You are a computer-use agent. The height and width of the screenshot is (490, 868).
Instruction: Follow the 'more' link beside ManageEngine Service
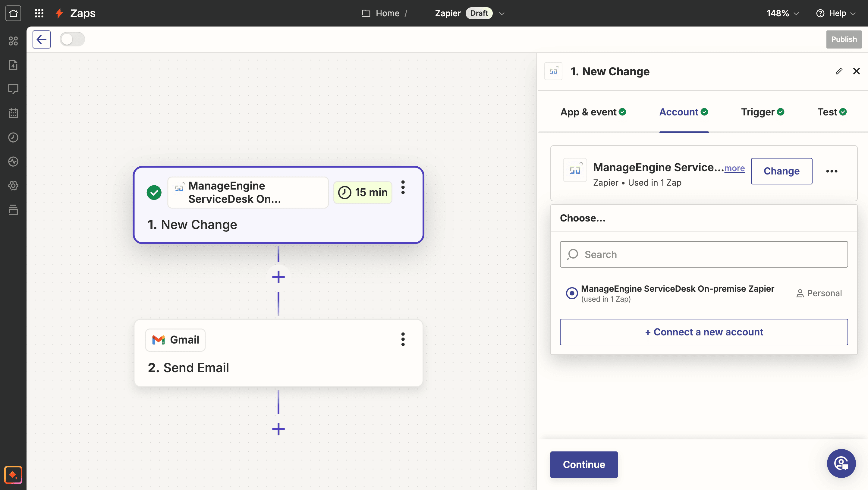point(734,168)
